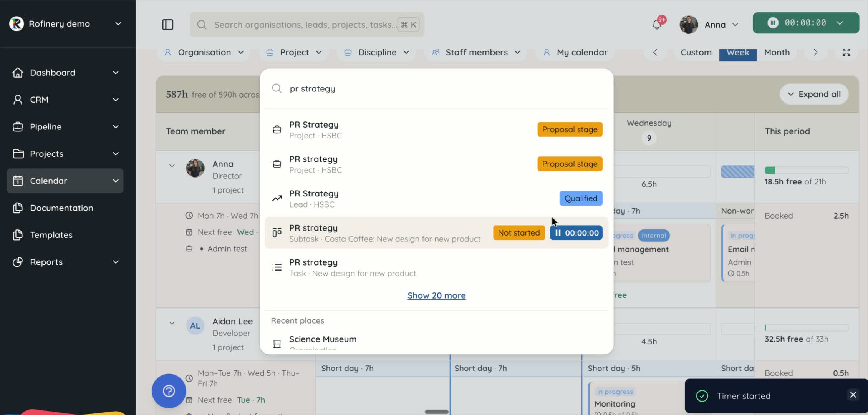Collapse Aidan Lee's team member row
The image size is (868, 415).
[172, 323]
